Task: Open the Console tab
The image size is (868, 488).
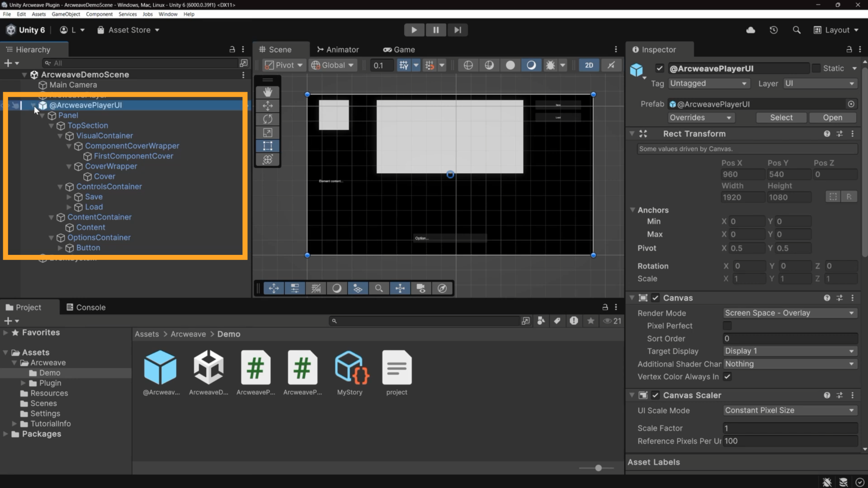Action: [86, 307]
